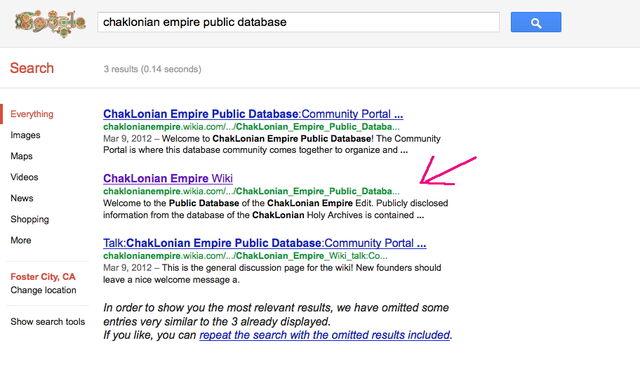
Task: Expand Show search tools
Action: click(48, 322)
